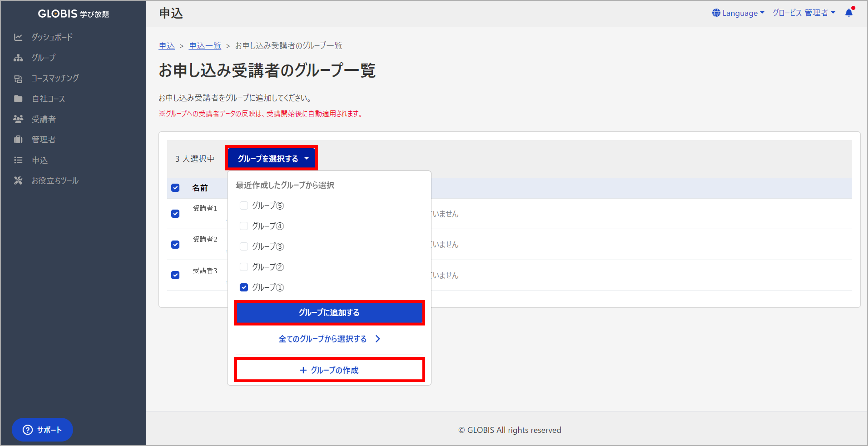This screenshot has height=446, width=868.
Task: Click the グループ③ label text
Action: click(268, 247)
